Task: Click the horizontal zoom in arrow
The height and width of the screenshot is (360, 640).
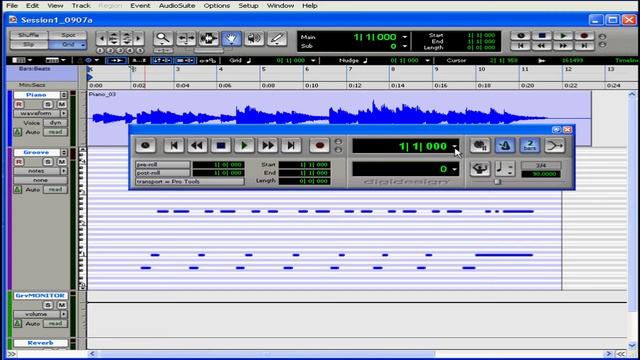Action: pyautogui.click(x=139, y=39)
